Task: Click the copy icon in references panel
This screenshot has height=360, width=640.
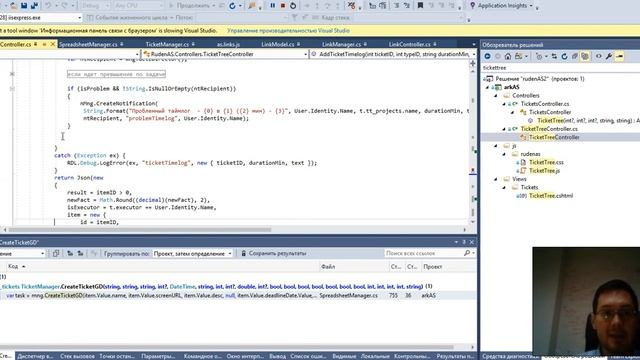Action: pos(56,253)
